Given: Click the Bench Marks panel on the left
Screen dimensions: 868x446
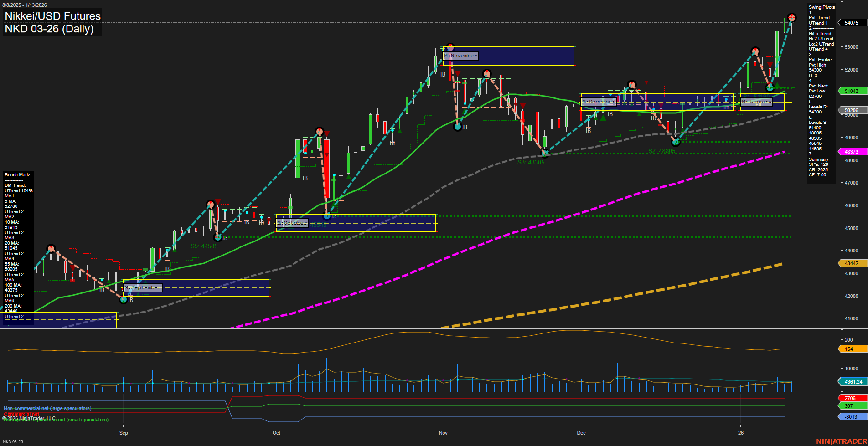Looking at the screenshot, I should pos(17,174).
